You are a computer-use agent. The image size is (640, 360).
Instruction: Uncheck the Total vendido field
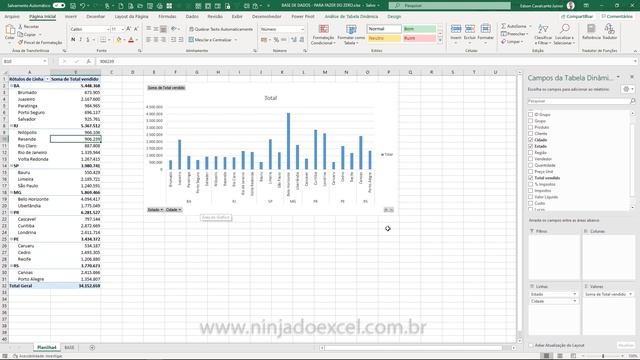[531, 178]
